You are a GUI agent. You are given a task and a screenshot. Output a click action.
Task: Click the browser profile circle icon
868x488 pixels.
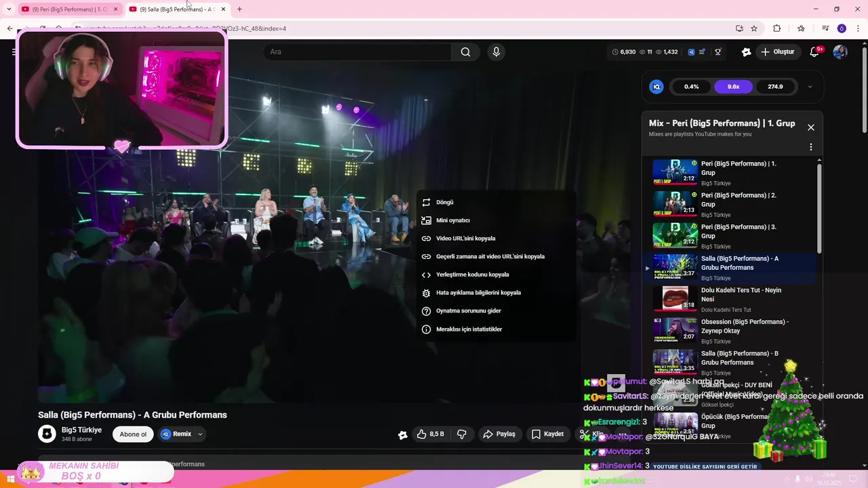pyautogui.click(x=842, y=28)
